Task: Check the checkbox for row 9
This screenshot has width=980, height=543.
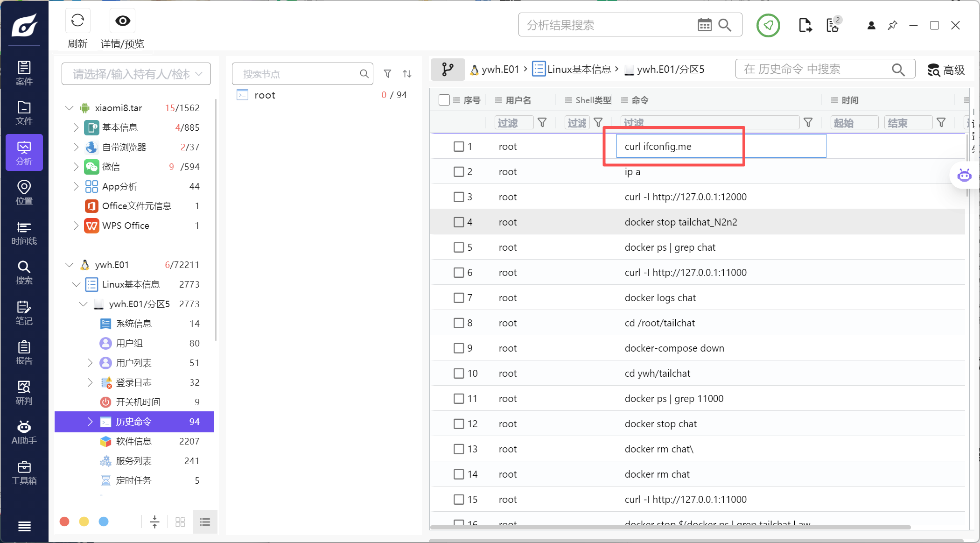Action: [459, 348]
